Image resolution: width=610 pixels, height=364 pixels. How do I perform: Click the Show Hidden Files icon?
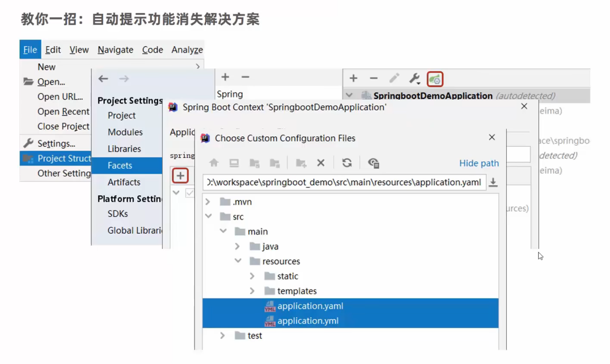[373, 163]
